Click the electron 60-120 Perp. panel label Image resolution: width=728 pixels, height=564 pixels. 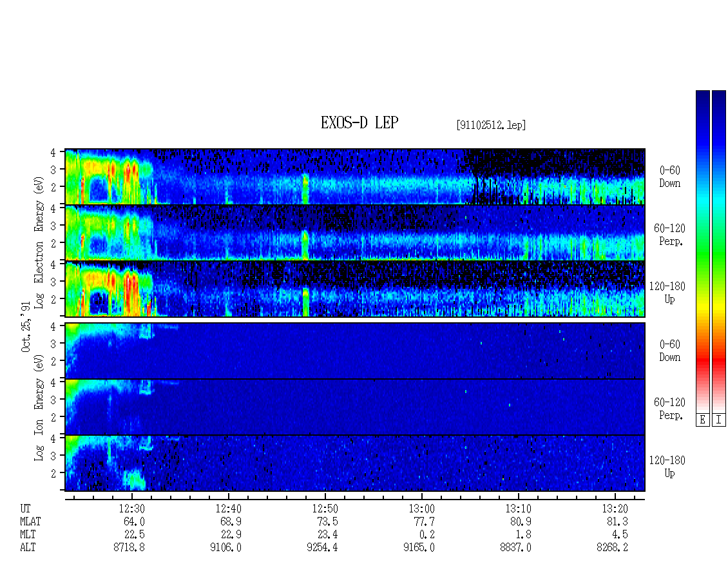(x=669, y=235)
